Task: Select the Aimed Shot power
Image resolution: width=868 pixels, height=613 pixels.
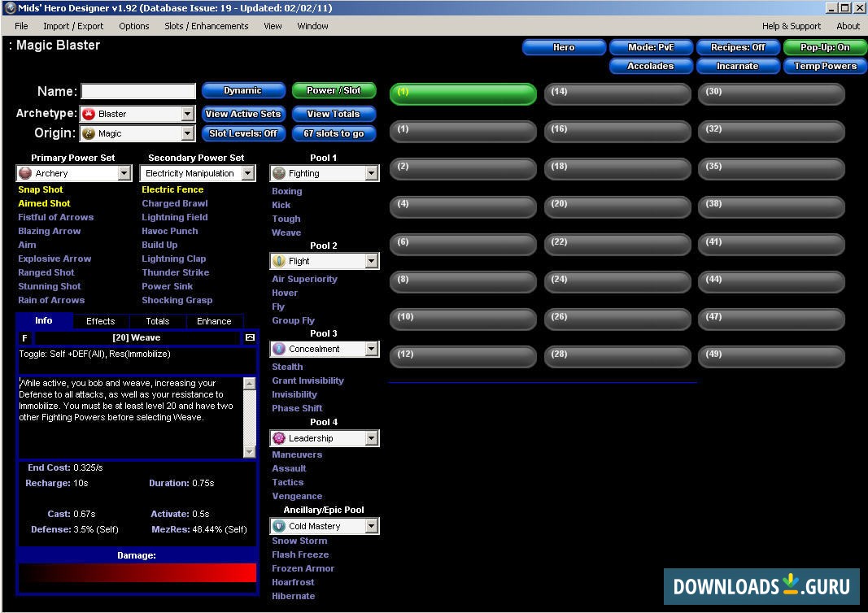Action: [x=44, y=203]
